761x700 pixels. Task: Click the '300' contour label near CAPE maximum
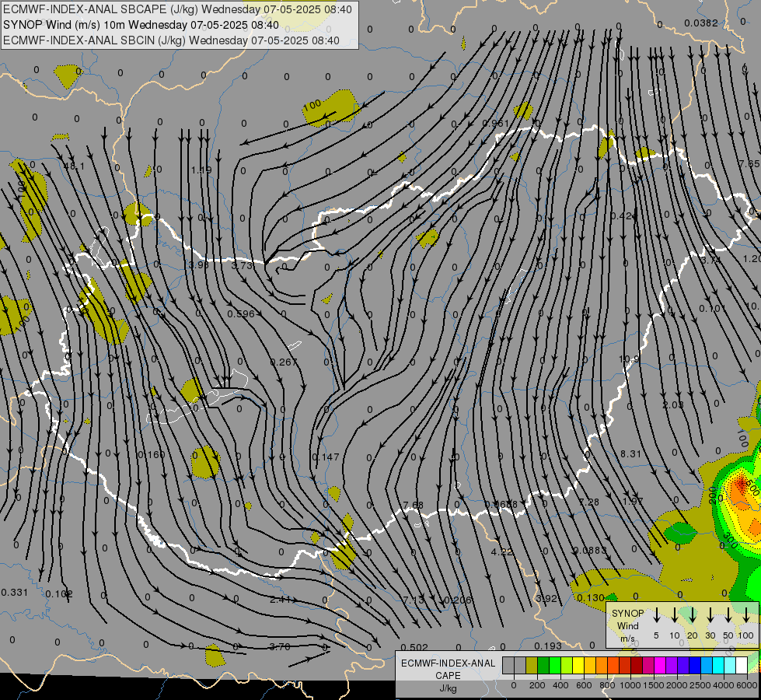pyautogui.click(x=730, y=541)
